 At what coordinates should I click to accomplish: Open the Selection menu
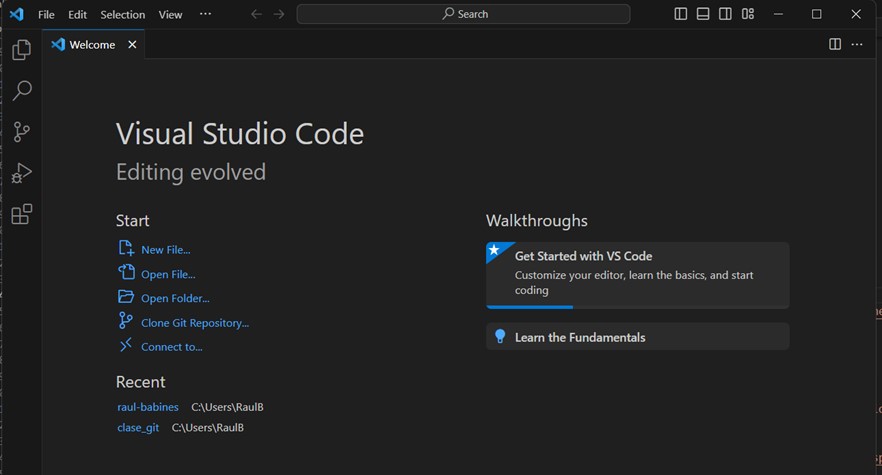coord(122,15)
